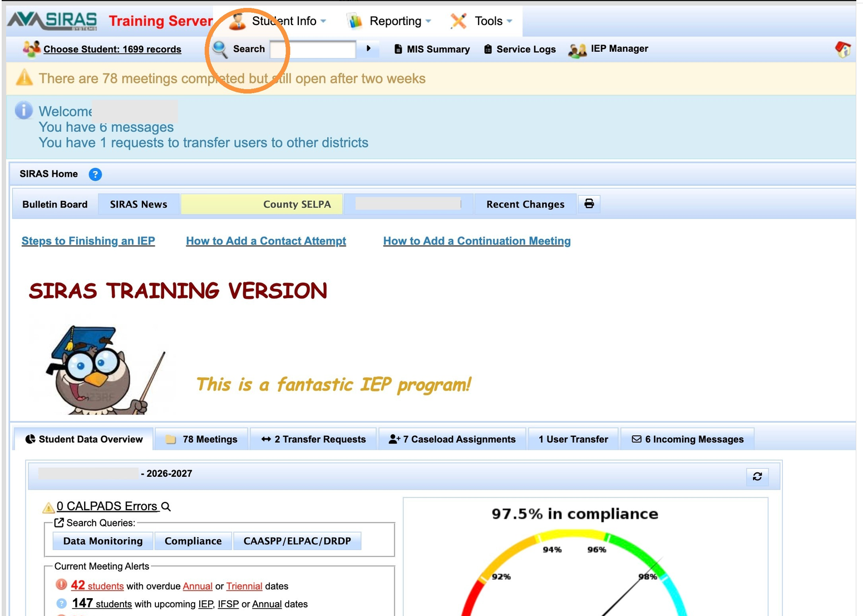Open the 6 Incoming Messages tab

tap(687, 439)
